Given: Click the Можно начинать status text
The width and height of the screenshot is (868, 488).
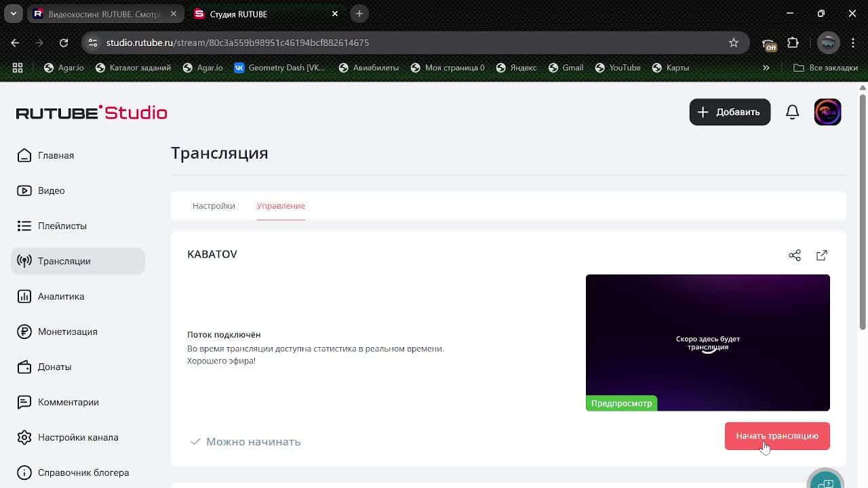Looking at the screenshot, I should pos(253,441).
